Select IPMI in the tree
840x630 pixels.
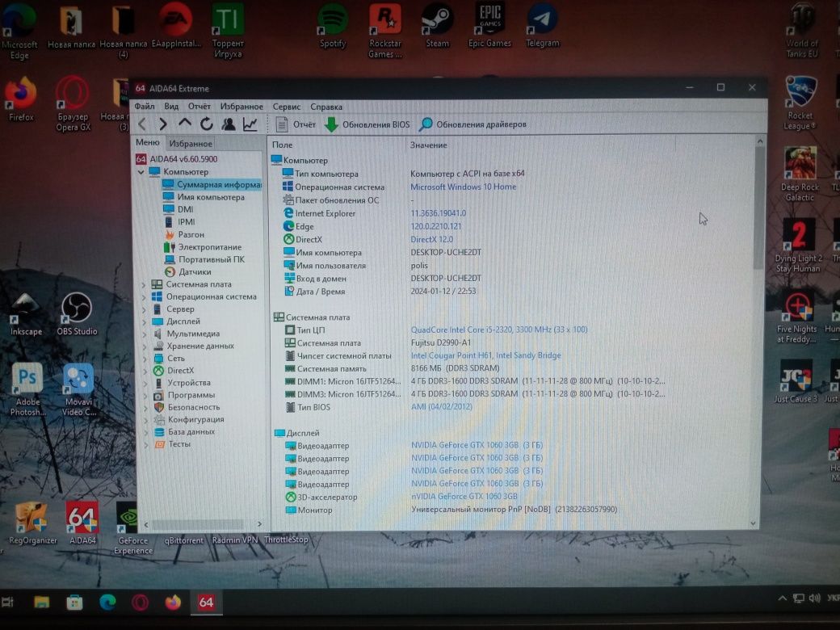179,222
